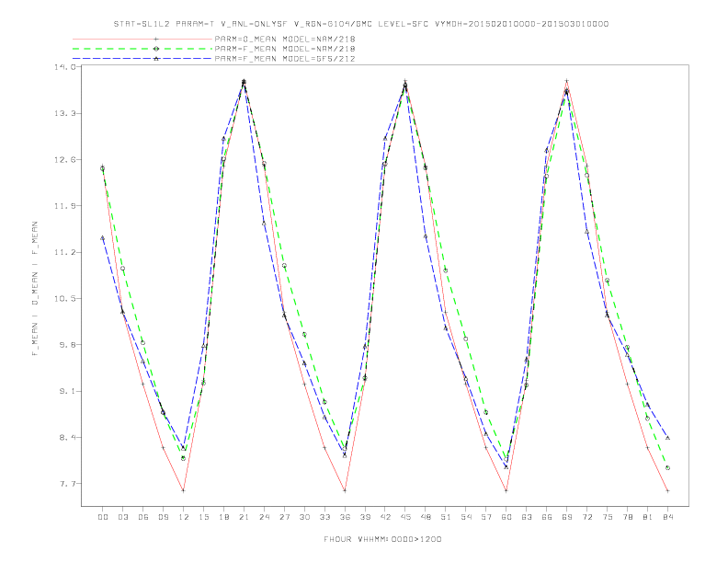This screenshot has width=728, height=563.
Task: Click the vertical y-axis title F_MEAN | O_MEAN | F_MEAN
Action: (x=35, y=289)
